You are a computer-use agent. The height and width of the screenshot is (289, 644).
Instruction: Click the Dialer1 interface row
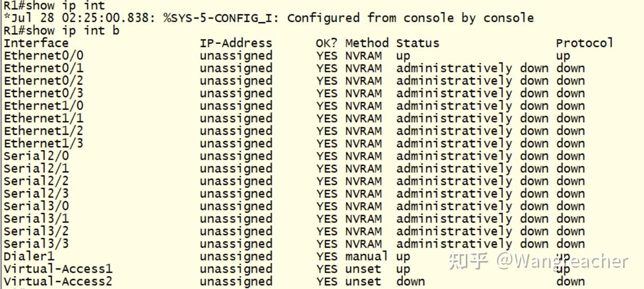point(295,257)
